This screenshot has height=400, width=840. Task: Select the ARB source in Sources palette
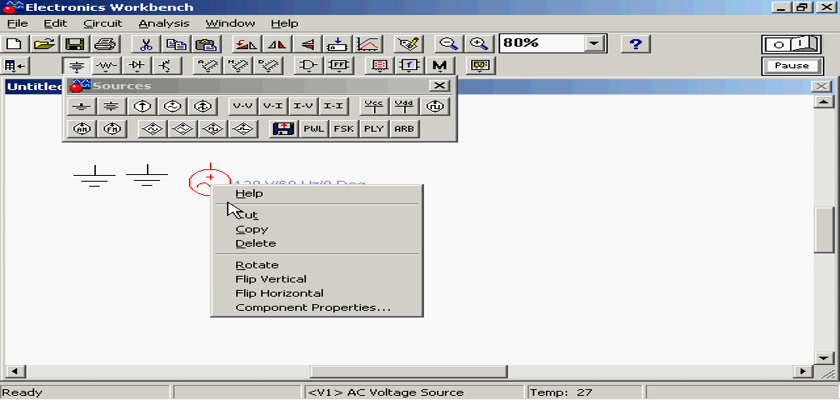404,129
